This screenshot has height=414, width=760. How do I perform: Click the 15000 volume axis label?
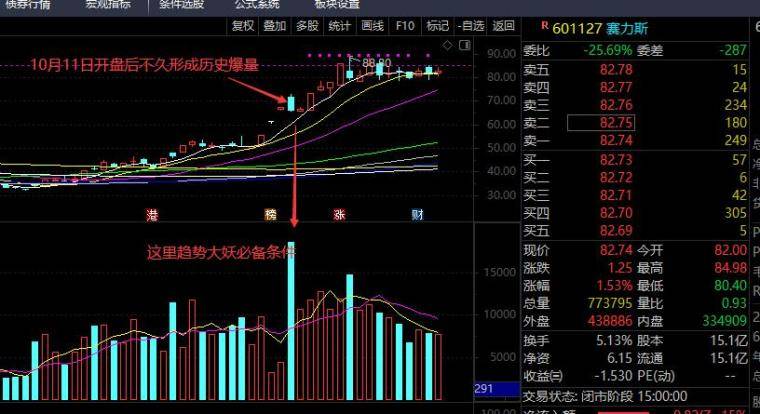(x=500, y=272)
